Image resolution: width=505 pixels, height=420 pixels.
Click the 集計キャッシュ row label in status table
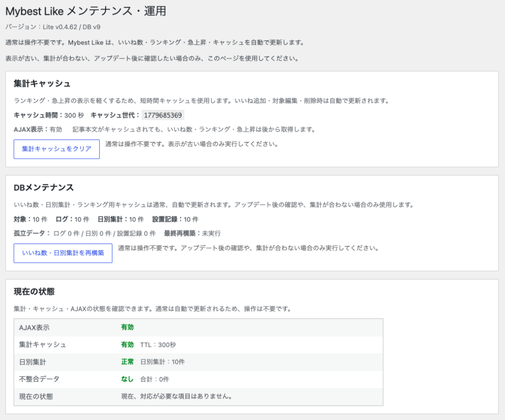pos(42,345)
